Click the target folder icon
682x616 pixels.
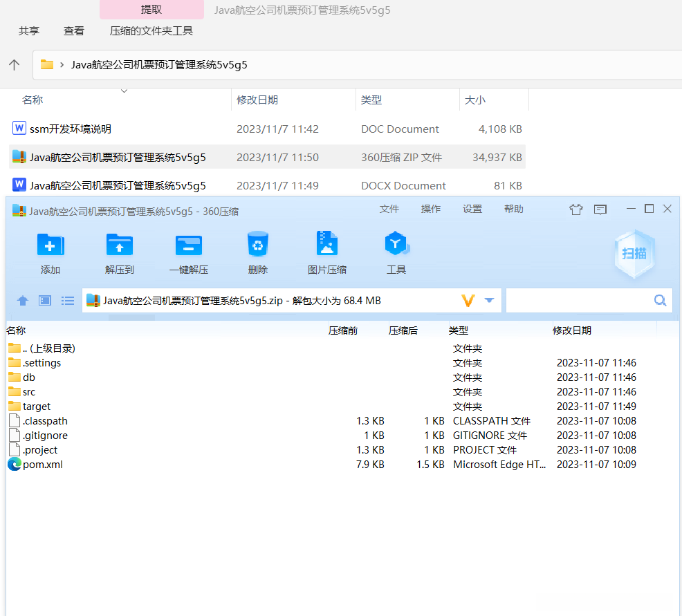(x=15, y=406)
